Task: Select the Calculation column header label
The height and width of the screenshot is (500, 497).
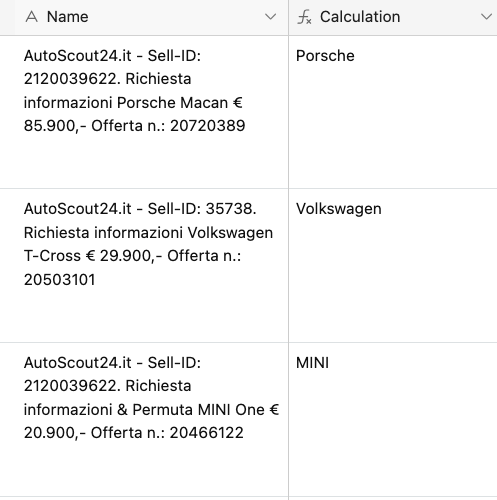Action: coord(360,17)
